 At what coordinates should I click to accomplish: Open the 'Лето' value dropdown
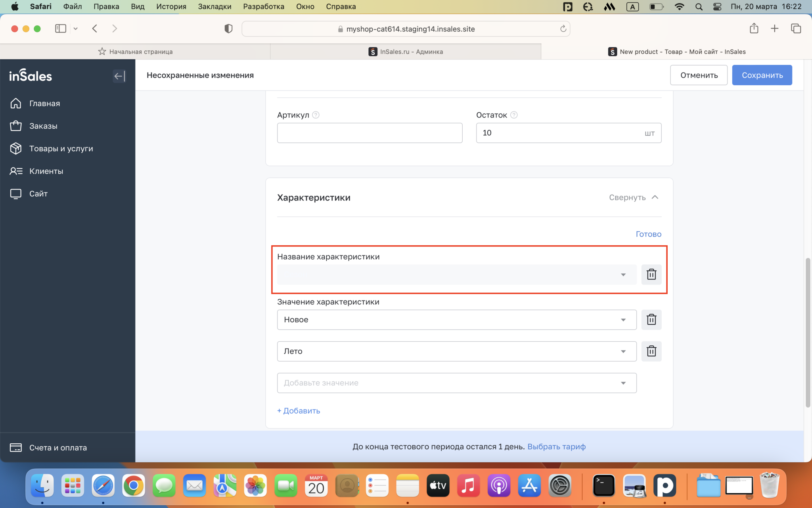[x=456, y=351]
